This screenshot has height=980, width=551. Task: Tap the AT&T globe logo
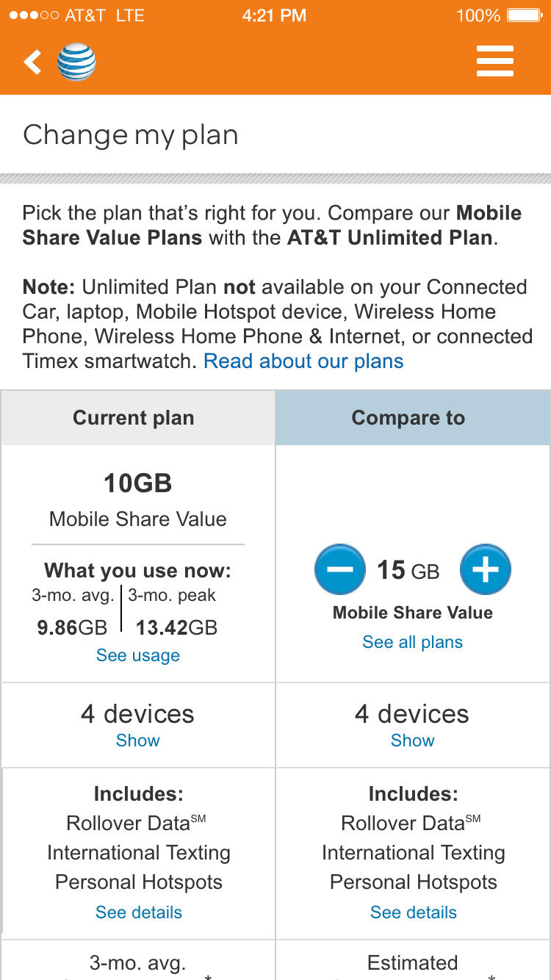(76, 62)
